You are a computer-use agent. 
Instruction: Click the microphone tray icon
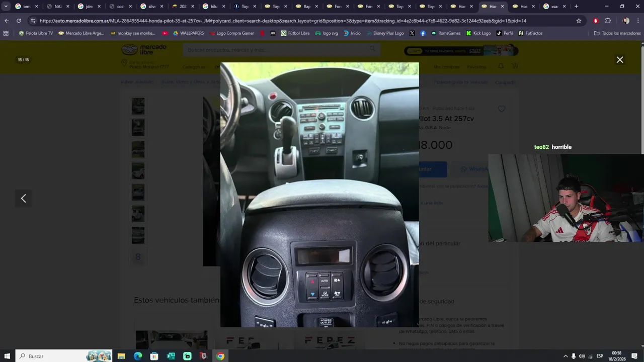point(574,356)
